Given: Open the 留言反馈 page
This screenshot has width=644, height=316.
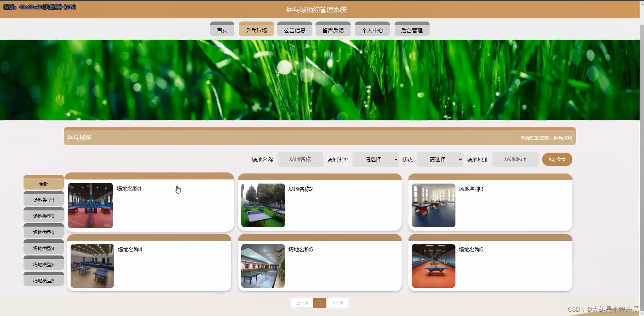Looking at the screenshot, I should coord(333,29).
